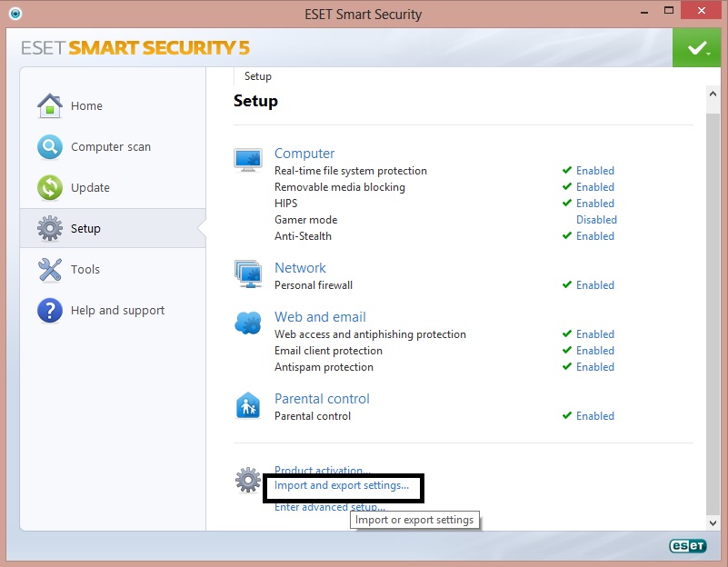Open the Computer settings heading link
Image resolution: width=728 pixels, height=567 pixels.
(x=304, y=154)
